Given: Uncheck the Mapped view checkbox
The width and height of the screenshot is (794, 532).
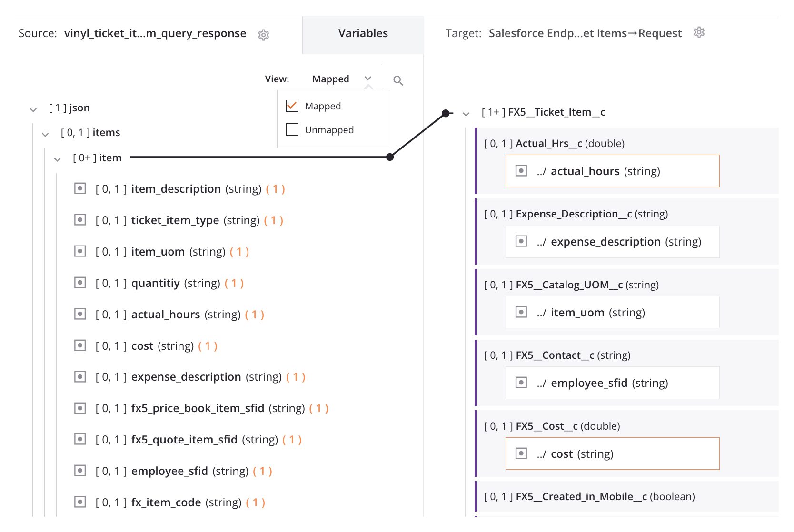Looking at the screenshot, I should point(292,106).
